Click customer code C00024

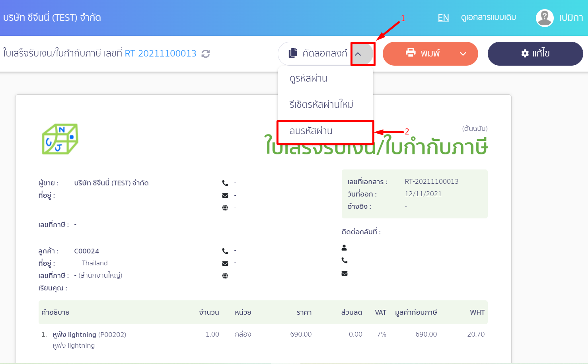point(87,251)
